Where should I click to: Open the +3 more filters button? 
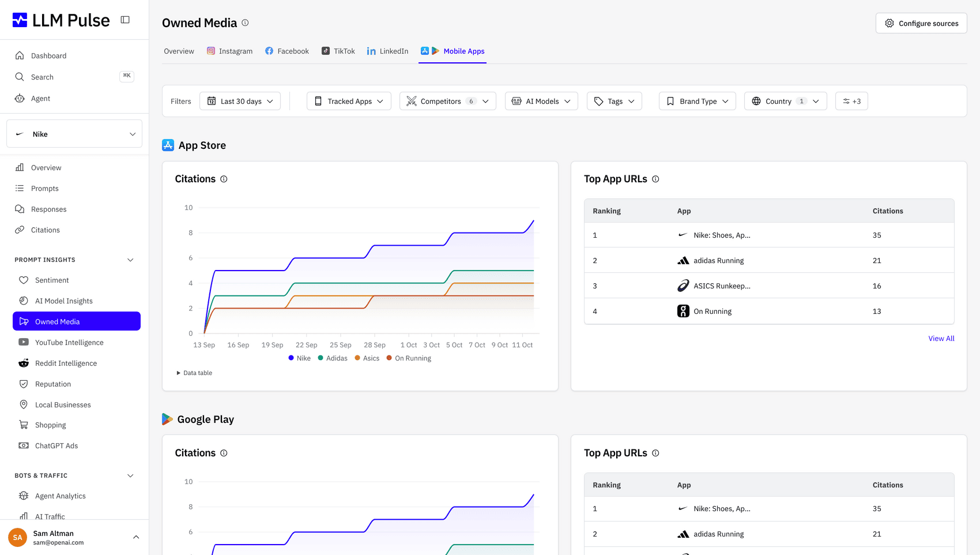click(x=851, y=101)
